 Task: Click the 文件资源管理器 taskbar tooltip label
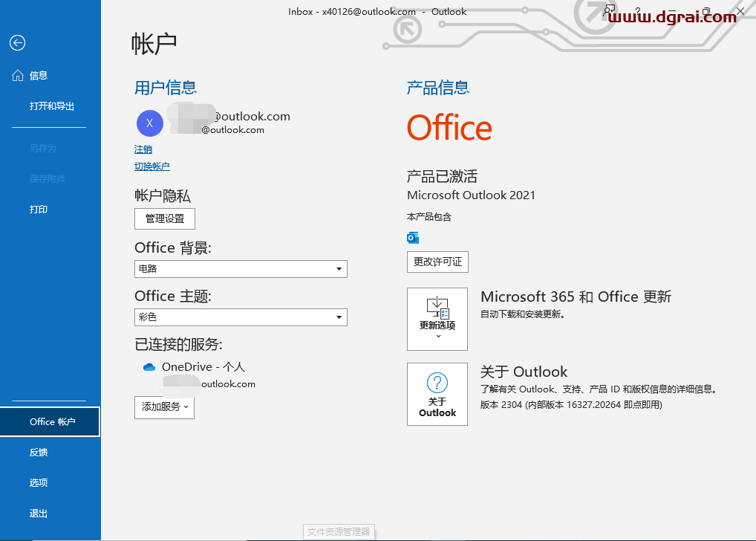339,532
